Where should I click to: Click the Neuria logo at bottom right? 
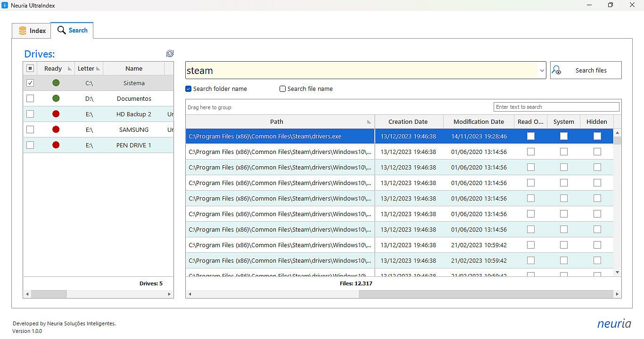pyautogui.click(x=614, y=323)
